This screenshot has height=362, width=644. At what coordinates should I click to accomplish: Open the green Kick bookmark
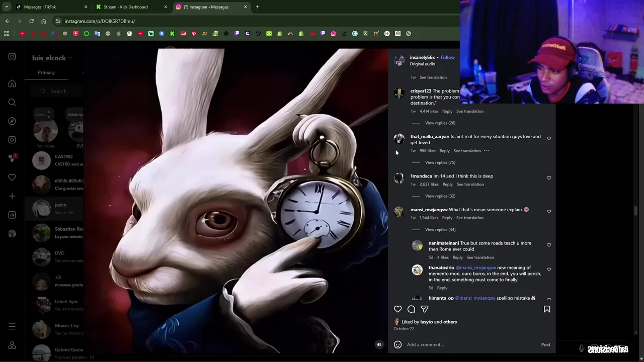point(172,34)
